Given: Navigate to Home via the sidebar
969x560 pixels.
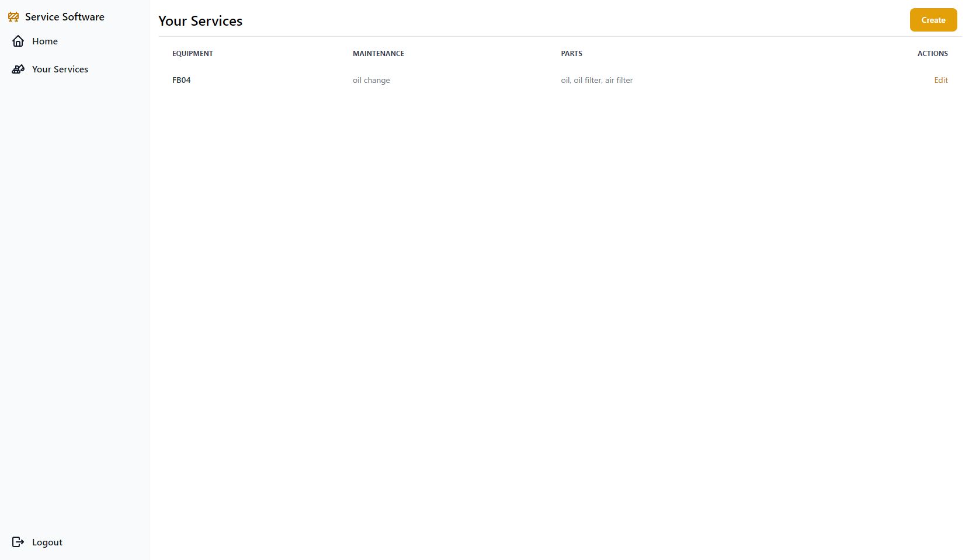Looking at the screenshot, I should click(44, 41).
